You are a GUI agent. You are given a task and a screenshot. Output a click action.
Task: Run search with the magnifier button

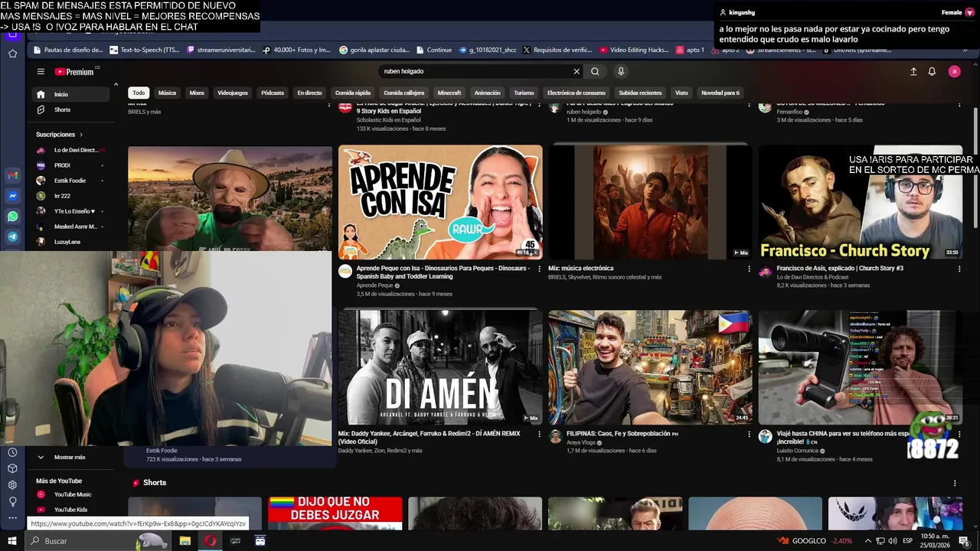(595, 71)
